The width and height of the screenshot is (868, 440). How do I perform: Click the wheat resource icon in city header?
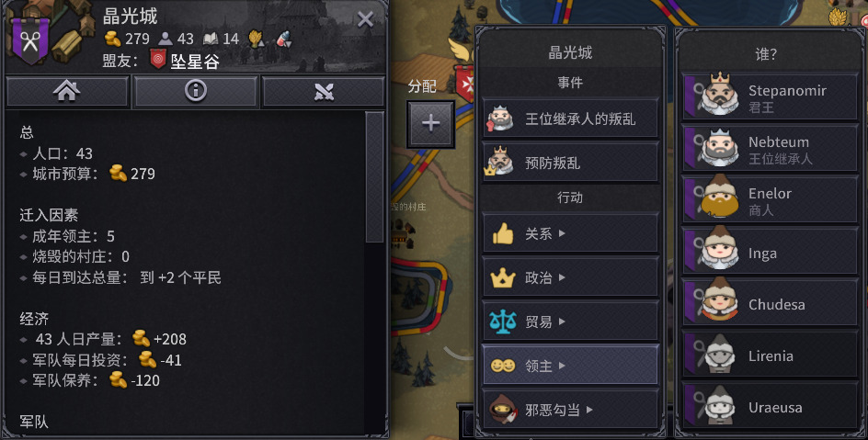click(x=256, y=39)
